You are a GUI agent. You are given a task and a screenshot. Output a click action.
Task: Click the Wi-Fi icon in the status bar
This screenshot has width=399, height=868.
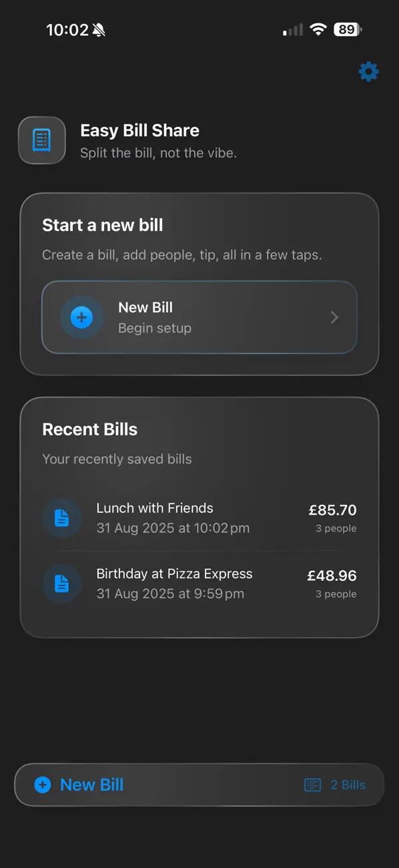(318, 29)
